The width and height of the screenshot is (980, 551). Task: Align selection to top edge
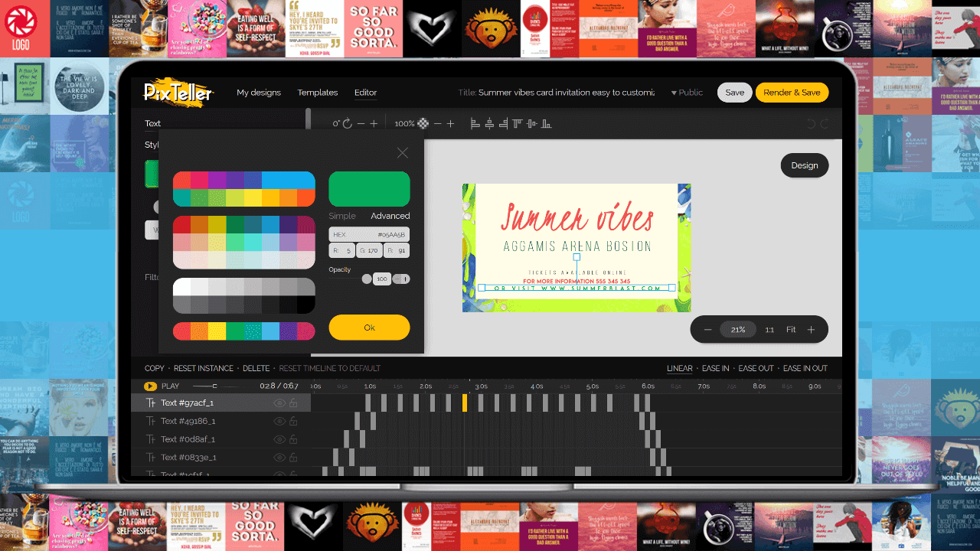point(518,123)
